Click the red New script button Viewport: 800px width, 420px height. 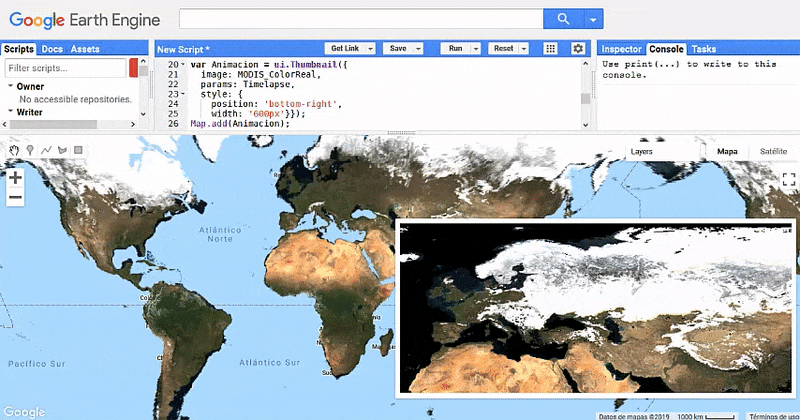pyautogui.click(x=134, y=68)
